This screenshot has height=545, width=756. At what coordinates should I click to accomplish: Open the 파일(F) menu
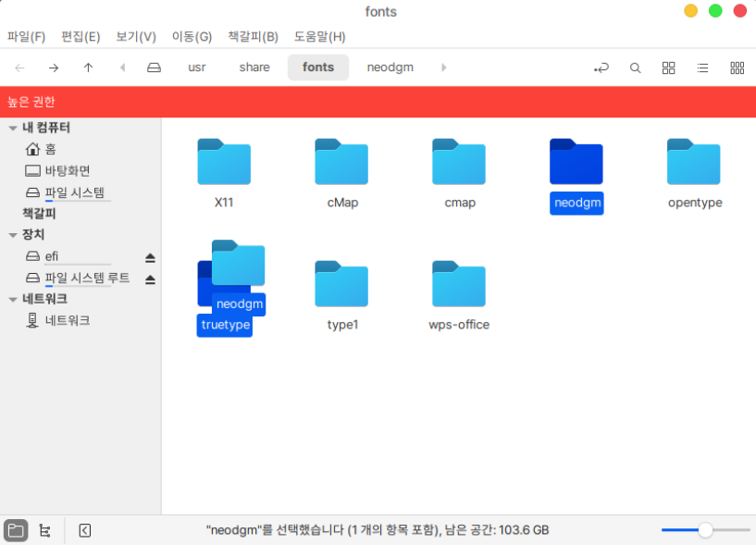26,37
